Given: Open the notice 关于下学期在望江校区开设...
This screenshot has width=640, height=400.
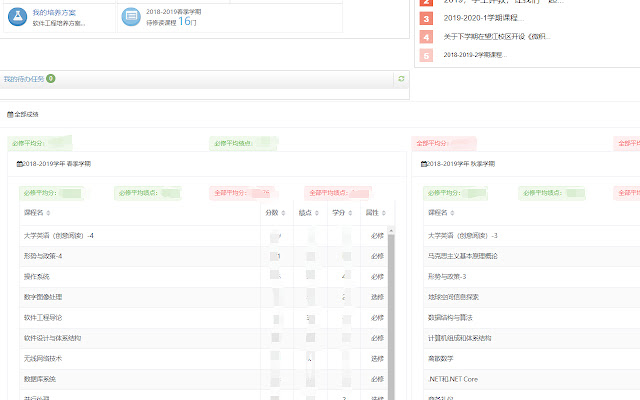Looking at the screenshot, I should tap(497, 37).
